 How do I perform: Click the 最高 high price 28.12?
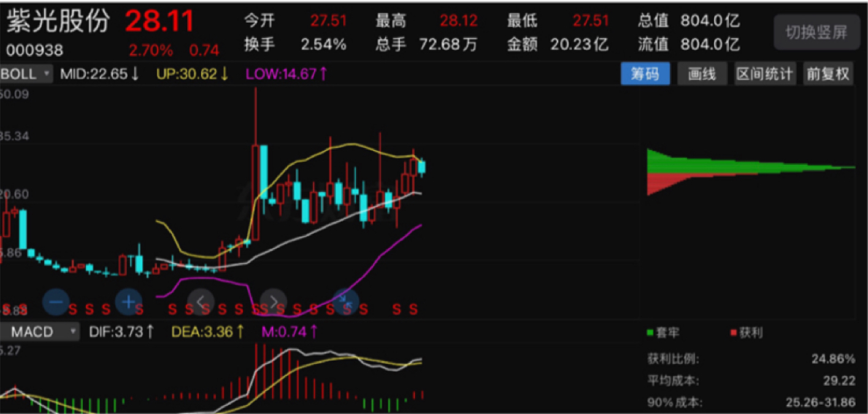[459, 21]
